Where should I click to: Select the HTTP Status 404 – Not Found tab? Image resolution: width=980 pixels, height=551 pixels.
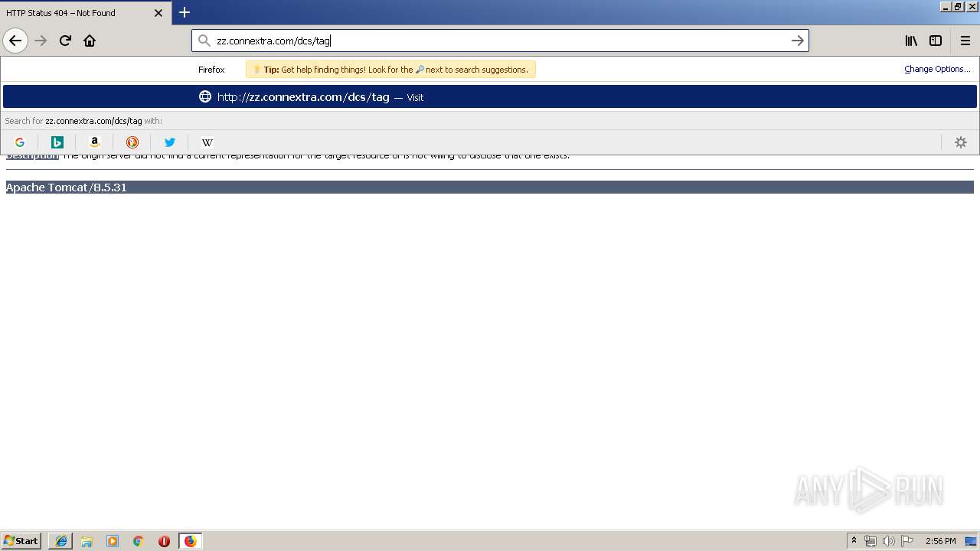tap(86, 13)
